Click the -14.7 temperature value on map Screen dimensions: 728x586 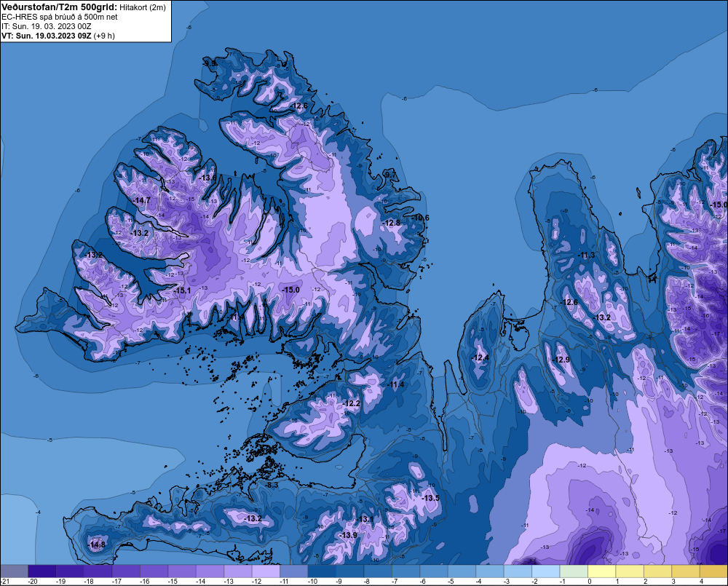pos(142,201)
